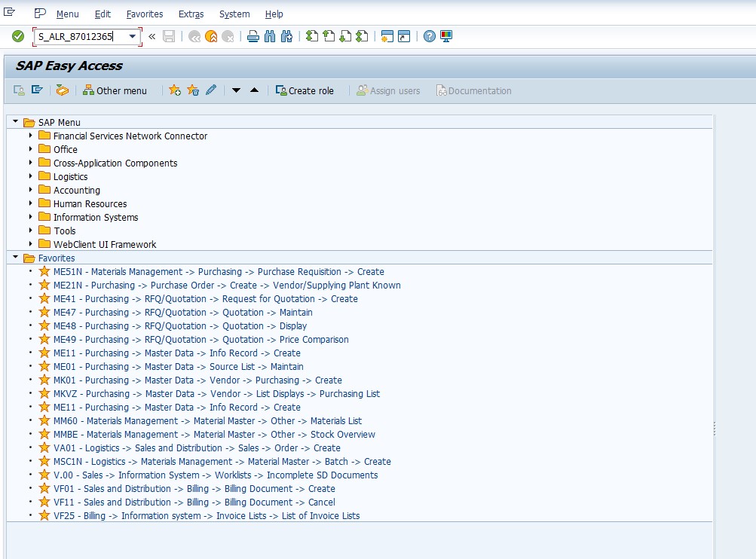Select favorite ME21N Purchase Order Create
The image size is (756, 559).
227,286
